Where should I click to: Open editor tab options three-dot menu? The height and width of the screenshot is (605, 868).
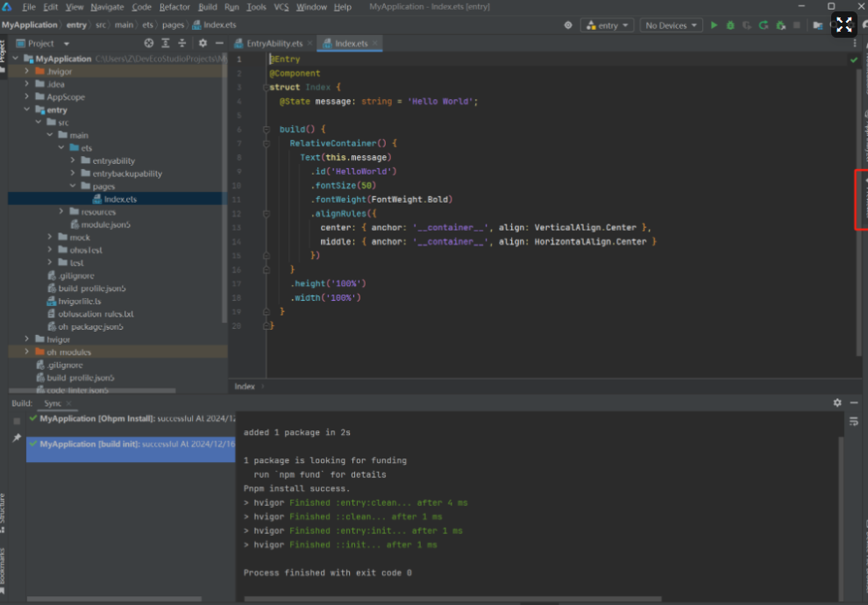coord(855,43)
